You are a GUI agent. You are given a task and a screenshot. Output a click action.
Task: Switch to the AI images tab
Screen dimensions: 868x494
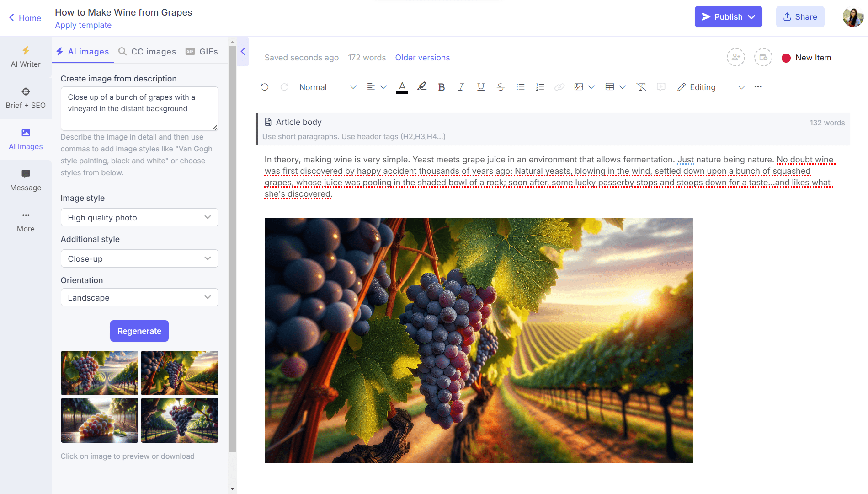click(x=83, y=52)
